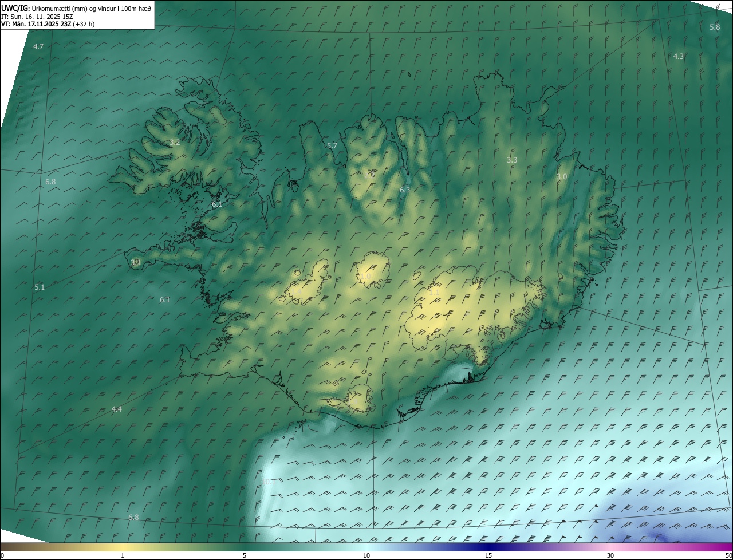Click the 10.1 value label offshore
This screenshot has height=560, width=733.
[x=268, y=482]
